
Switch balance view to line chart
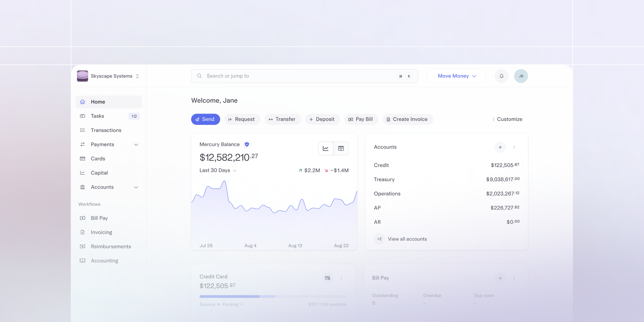tap(326, 148)
